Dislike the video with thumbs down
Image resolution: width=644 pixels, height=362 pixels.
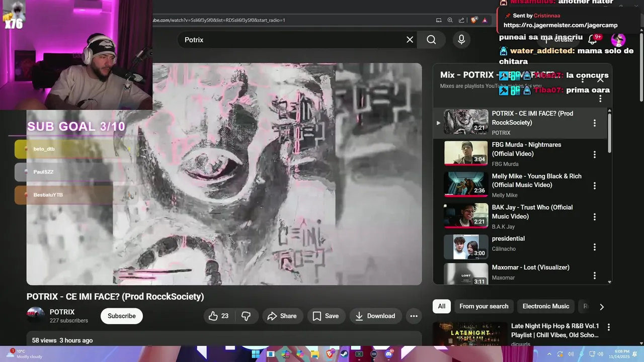click(x=247, y=316)
